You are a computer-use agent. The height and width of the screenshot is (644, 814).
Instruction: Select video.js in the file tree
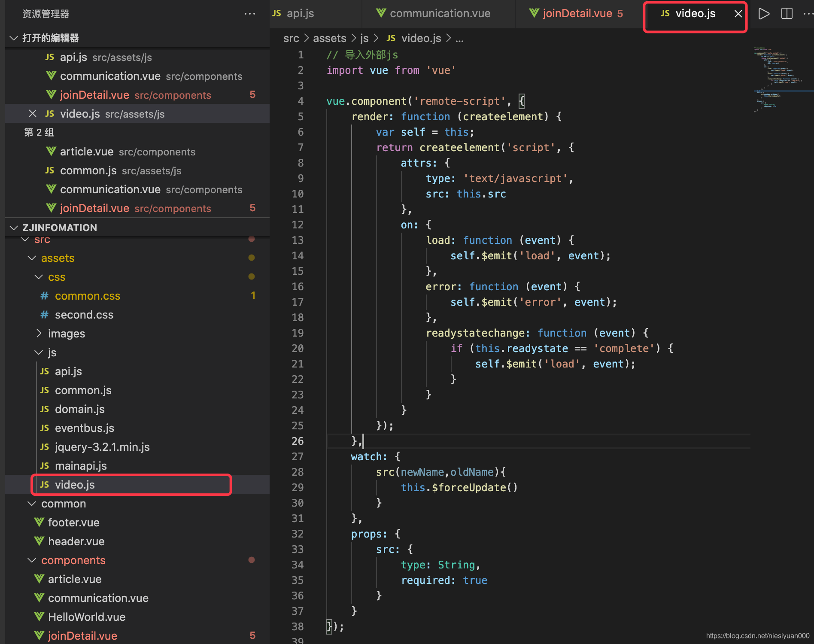point(137,485)
